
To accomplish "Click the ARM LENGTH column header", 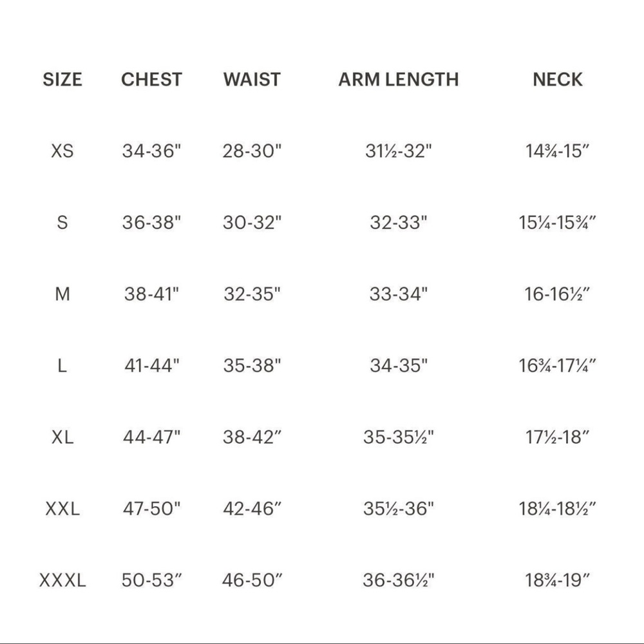I will pyautogui.click(x=399, y=79).
